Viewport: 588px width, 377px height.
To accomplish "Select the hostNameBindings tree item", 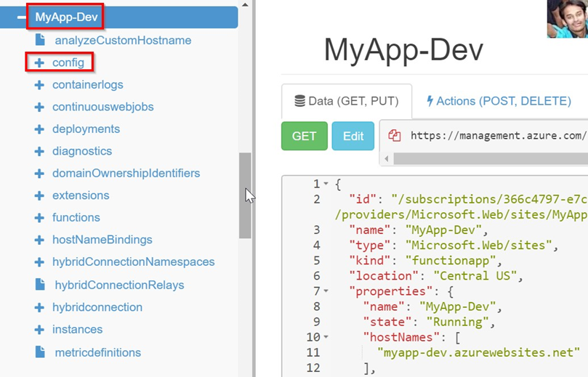I will tap(102, 240).
